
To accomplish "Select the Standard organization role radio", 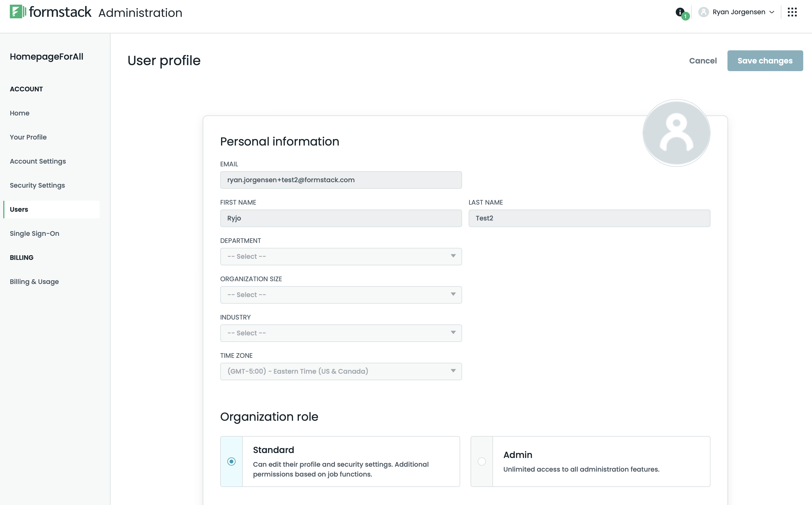I will pos(231,461).
